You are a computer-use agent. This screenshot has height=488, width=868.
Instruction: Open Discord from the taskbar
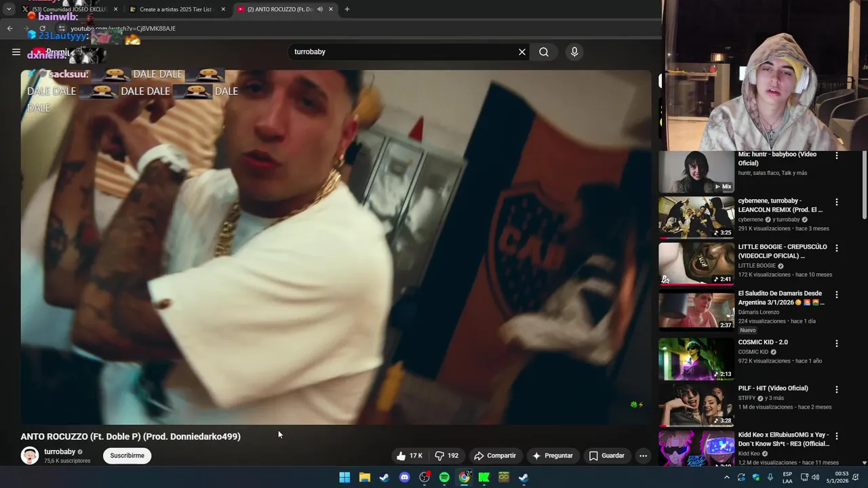405,477
